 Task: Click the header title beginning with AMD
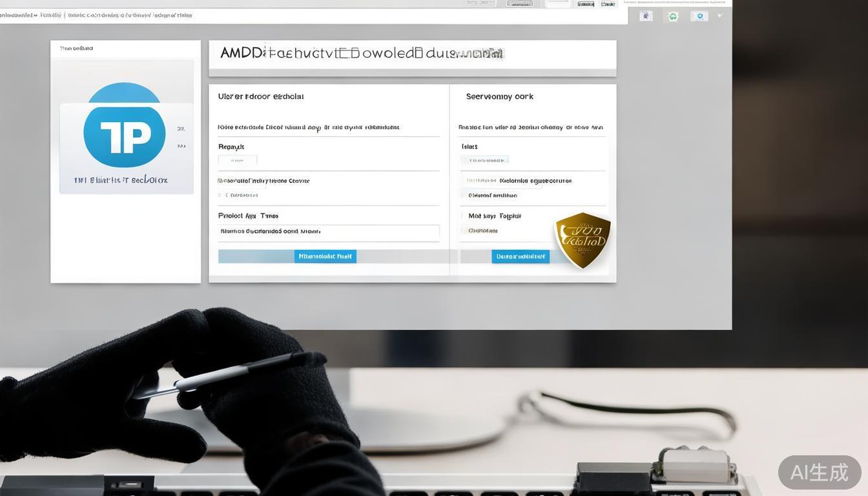(362, 53)
